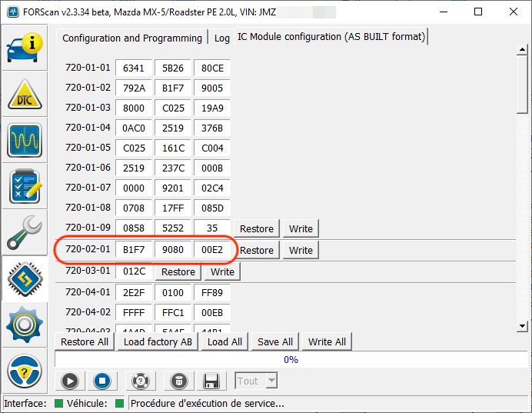Click the Write All button
This screenshot has width=532, height=413.
327,341
